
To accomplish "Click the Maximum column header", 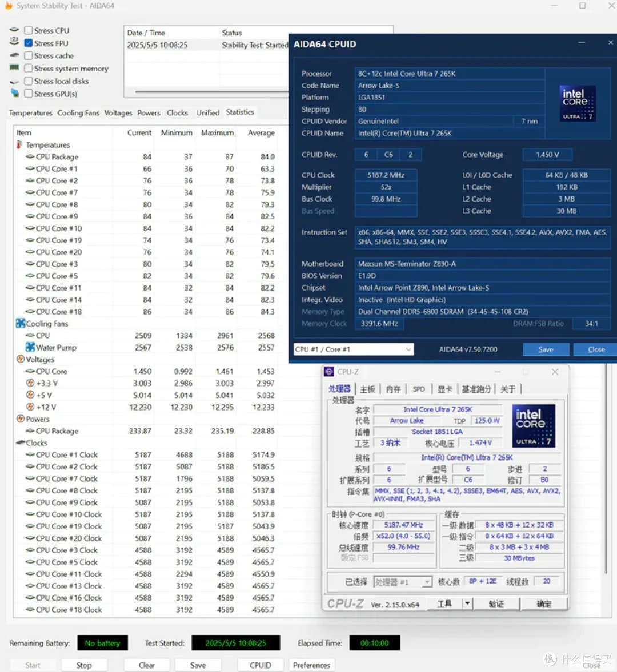I will point(218,133).
